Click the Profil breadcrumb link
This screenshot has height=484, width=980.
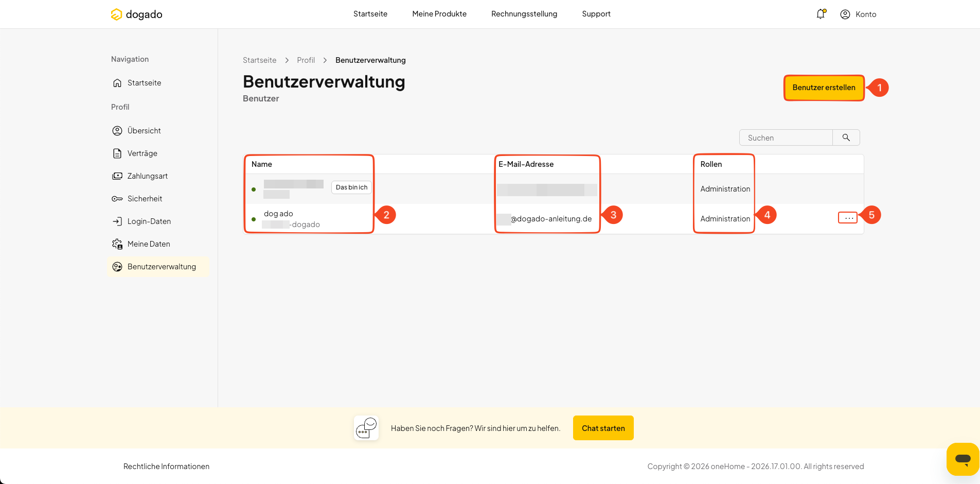point(306,60)
